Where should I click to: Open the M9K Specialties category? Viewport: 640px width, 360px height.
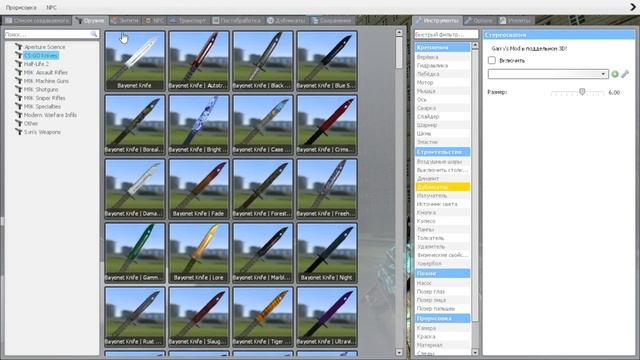point(42,107)
